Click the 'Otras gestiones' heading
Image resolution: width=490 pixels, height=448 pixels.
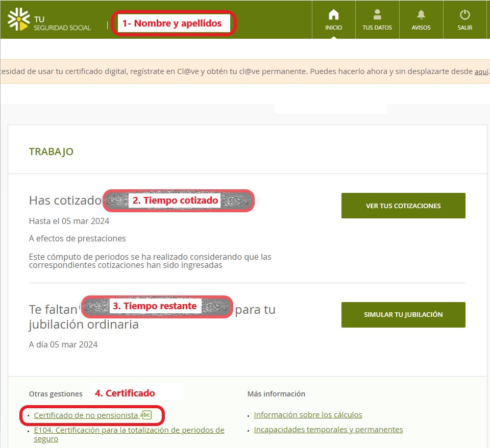click(56, 394)
